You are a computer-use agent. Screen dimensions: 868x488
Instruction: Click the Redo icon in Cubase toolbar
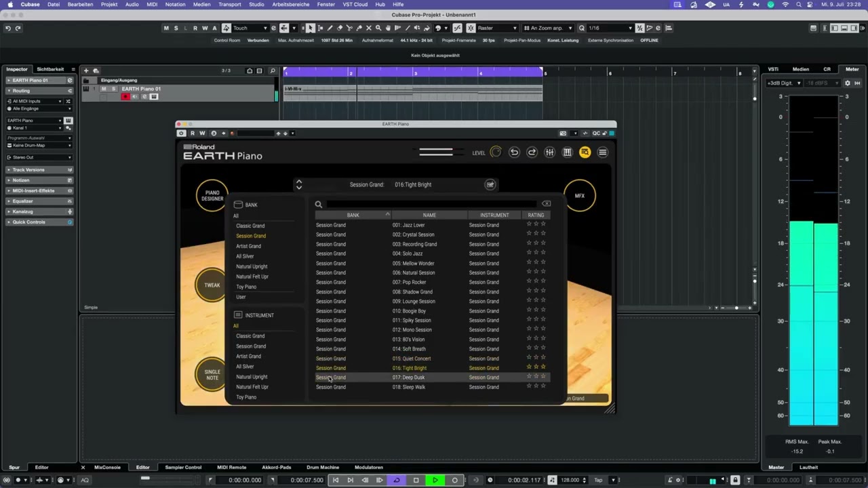pos(18,28)
